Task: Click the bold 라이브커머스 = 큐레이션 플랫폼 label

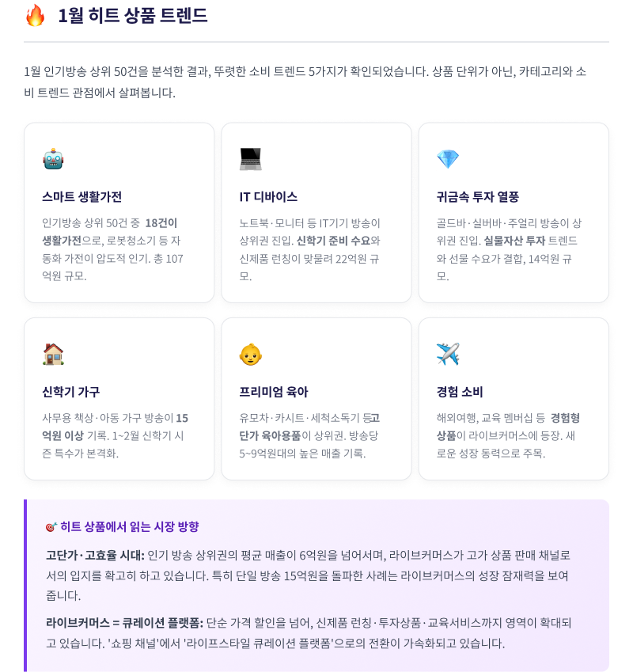Action: (125, 623)
